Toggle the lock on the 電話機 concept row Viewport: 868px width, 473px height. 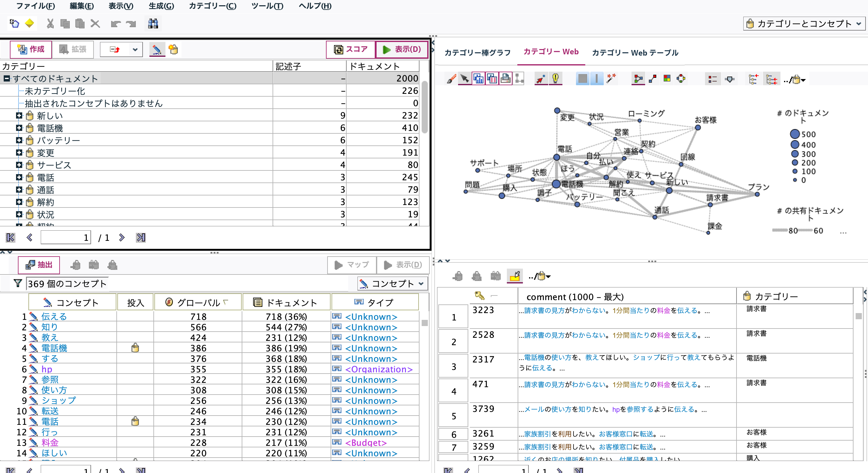tap(135, 348)
